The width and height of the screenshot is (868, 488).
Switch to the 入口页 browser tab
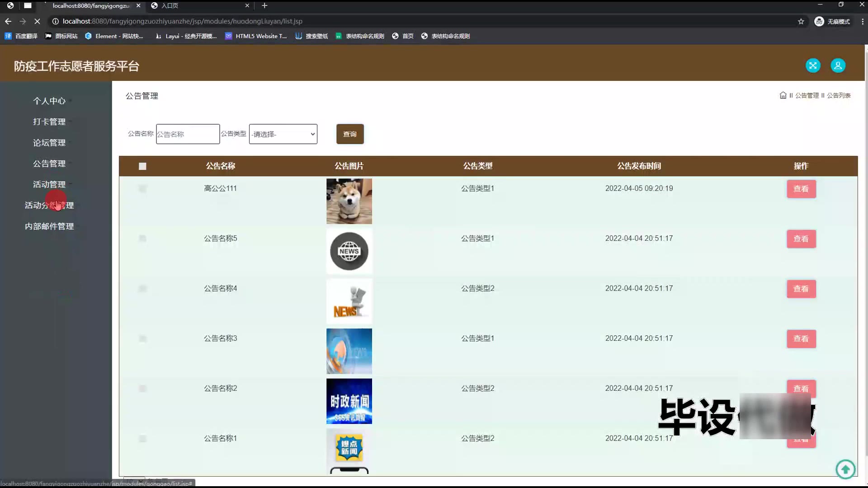coord(199,5)
